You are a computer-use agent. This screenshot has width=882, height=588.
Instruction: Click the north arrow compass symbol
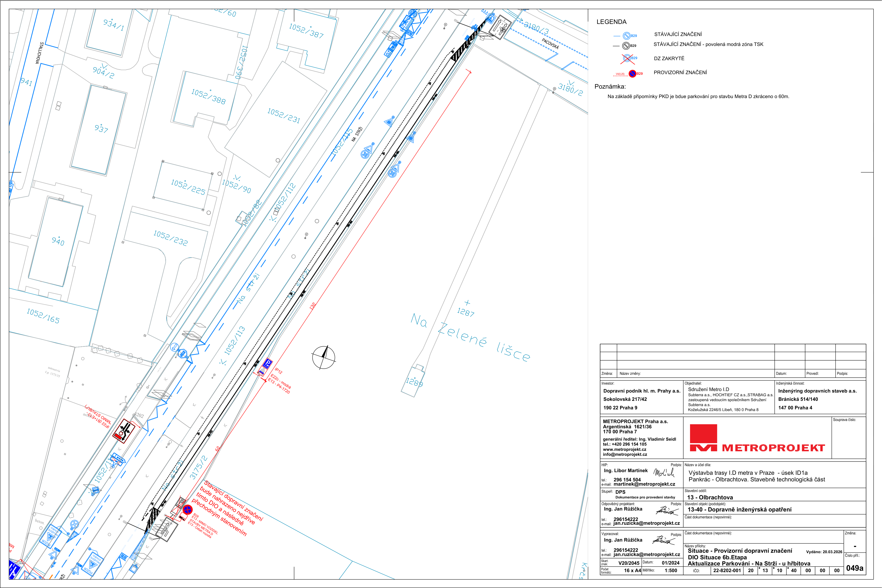pos(324,357)
